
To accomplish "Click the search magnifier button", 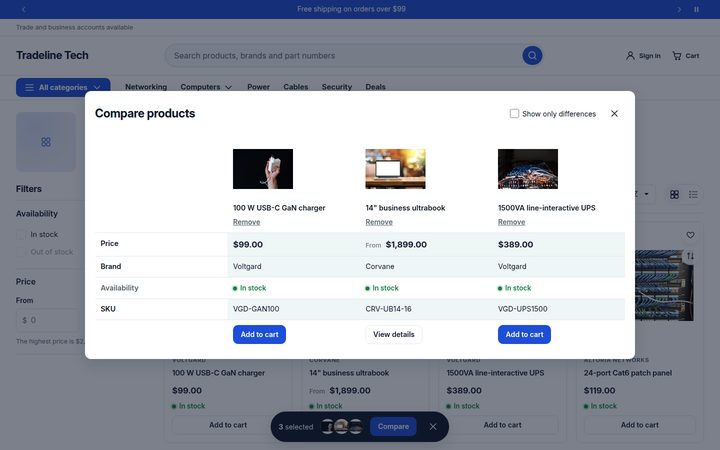I will pos(532,56).
